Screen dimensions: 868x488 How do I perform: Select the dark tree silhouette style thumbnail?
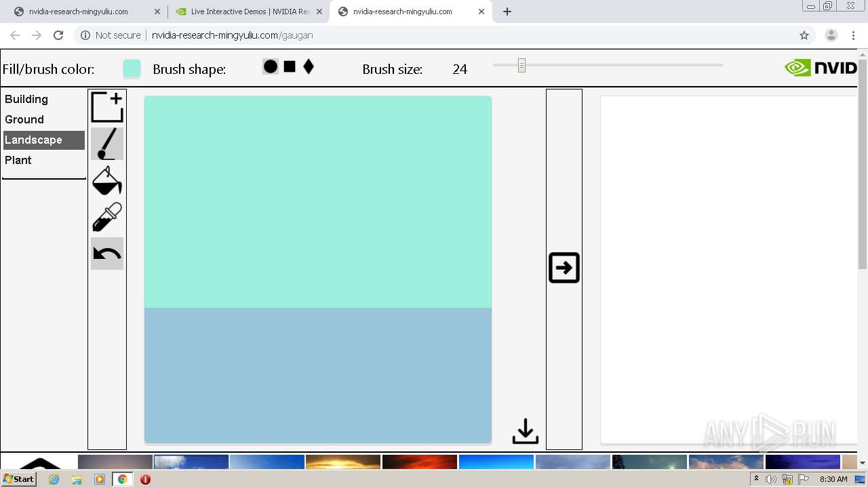pyautogui.click(x=650, y=462)
